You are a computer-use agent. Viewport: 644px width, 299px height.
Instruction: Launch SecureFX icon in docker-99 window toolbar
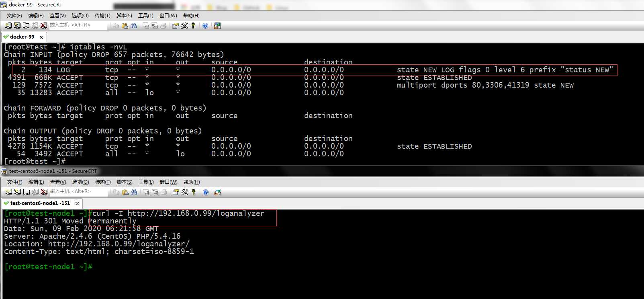pyautogui.click(x=217, y=25)
